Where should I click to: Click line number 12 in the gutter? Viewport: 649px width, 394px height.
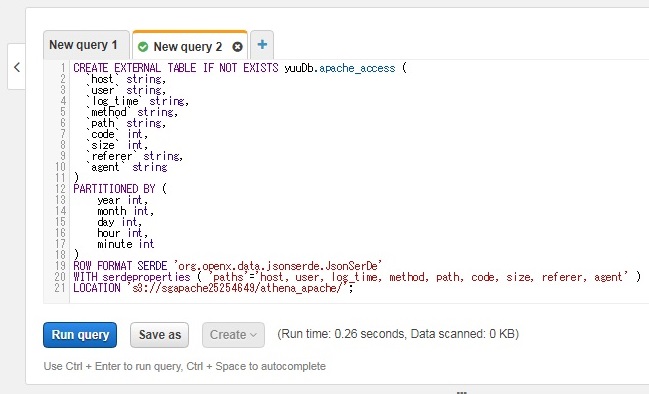[60, 189]
